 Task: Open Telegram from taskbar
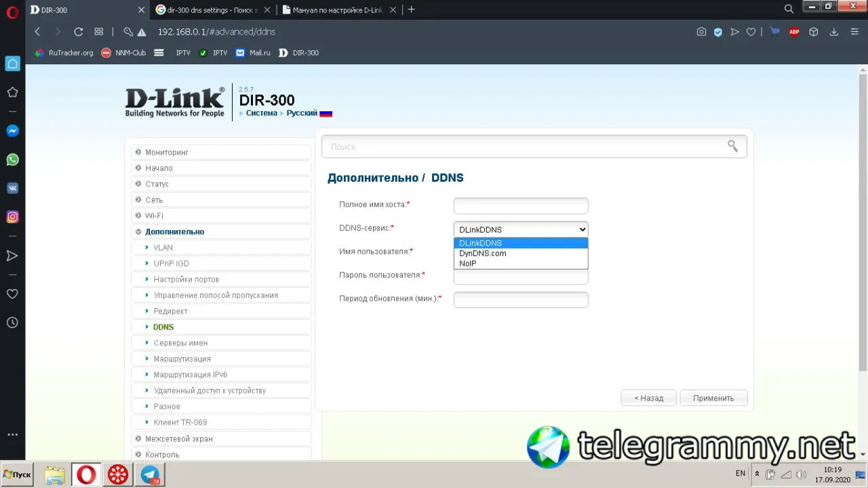tap(150, 474)
